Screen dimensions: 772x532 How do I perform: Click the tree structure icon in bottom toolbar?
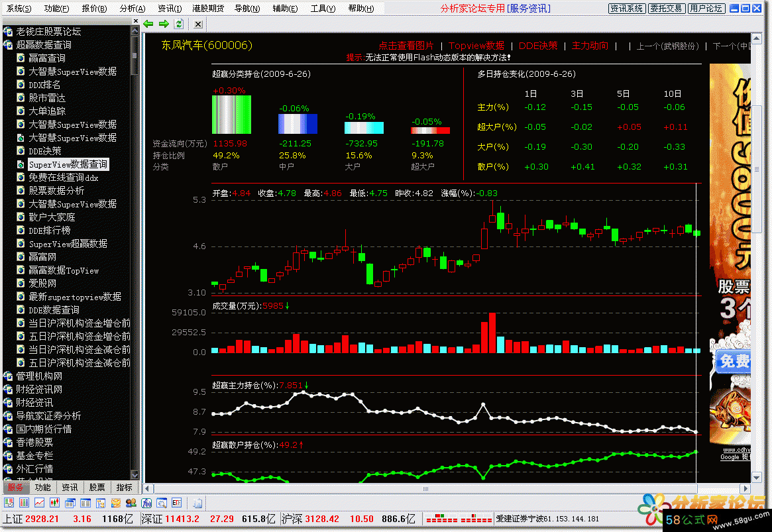tap(101, 503)
